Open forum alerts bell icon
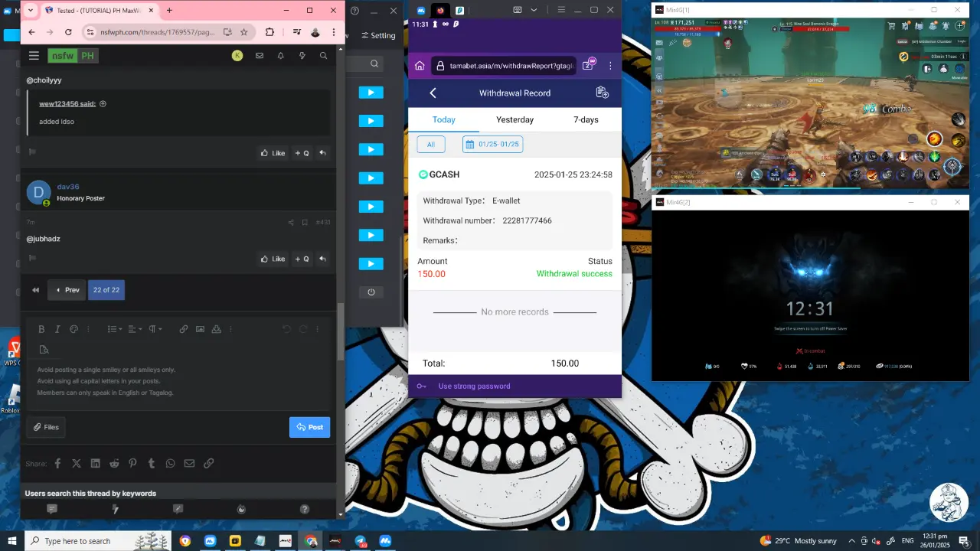This screenshot has width=980, height=551. [281, 56]
